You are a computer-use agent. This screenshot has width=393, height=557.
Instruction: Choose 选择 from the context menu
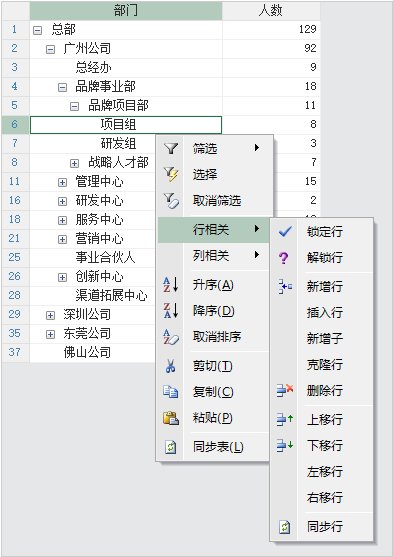(x=214, y=174)
